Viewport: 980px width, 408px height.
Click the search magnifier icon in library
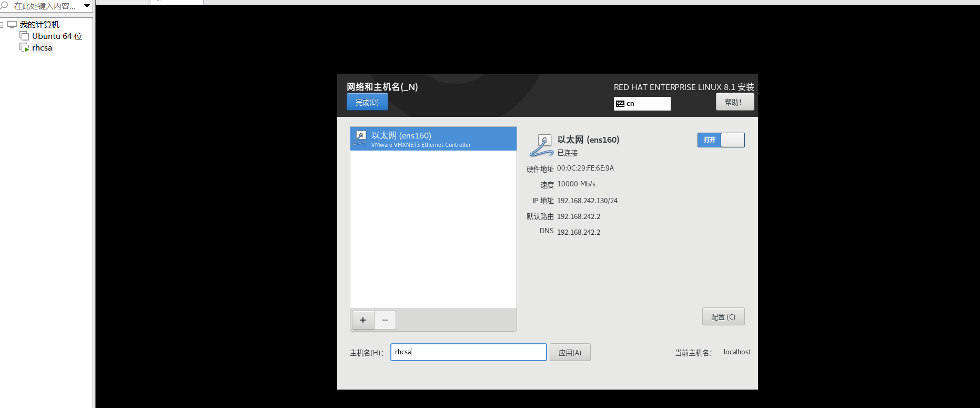[4, 6]
